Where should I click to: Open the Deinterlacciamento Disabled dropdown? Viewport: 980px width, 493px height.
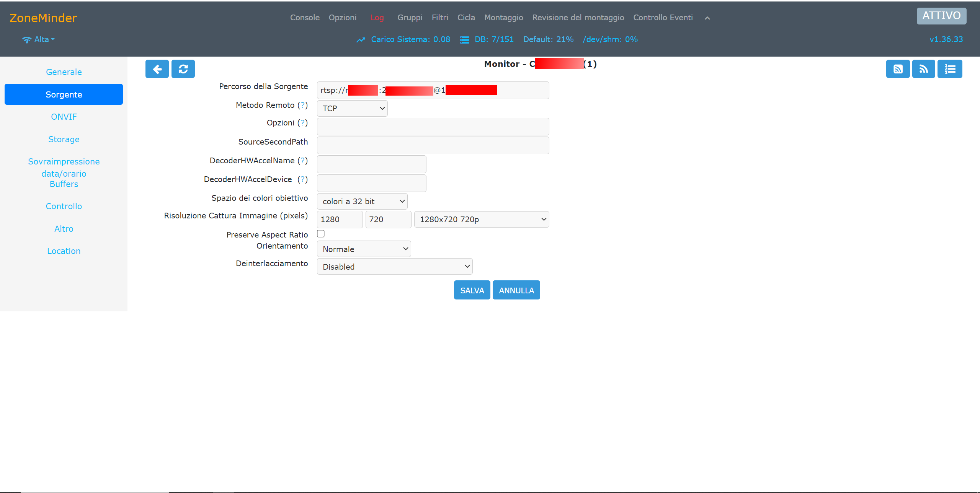pyautogui.click(x=395, y=267)
